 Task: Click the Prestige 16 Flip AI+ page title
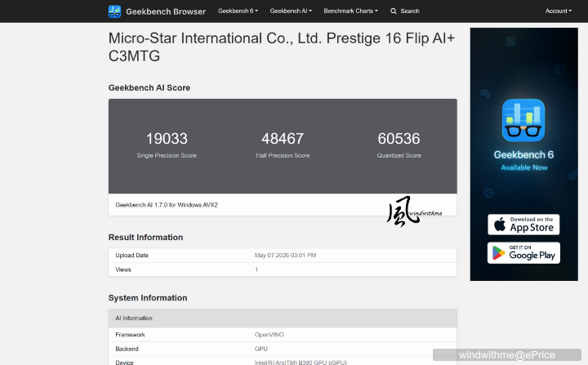tap(282, 47)
